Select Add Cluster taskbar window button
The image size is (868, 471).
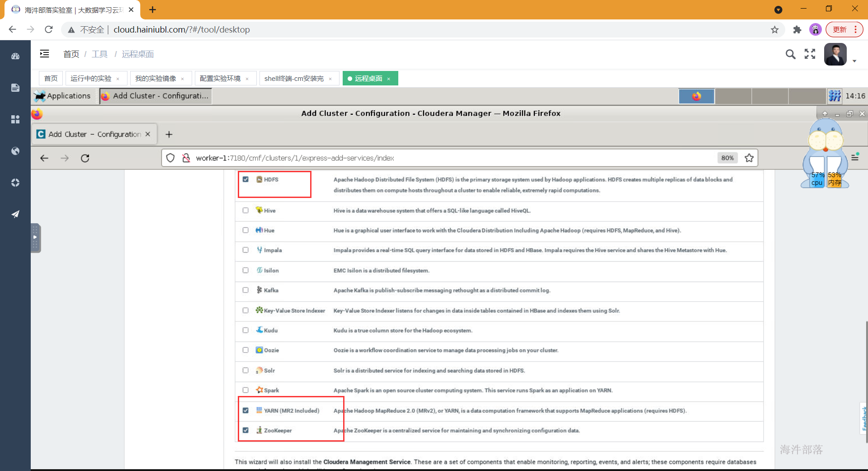click(156, 96)
